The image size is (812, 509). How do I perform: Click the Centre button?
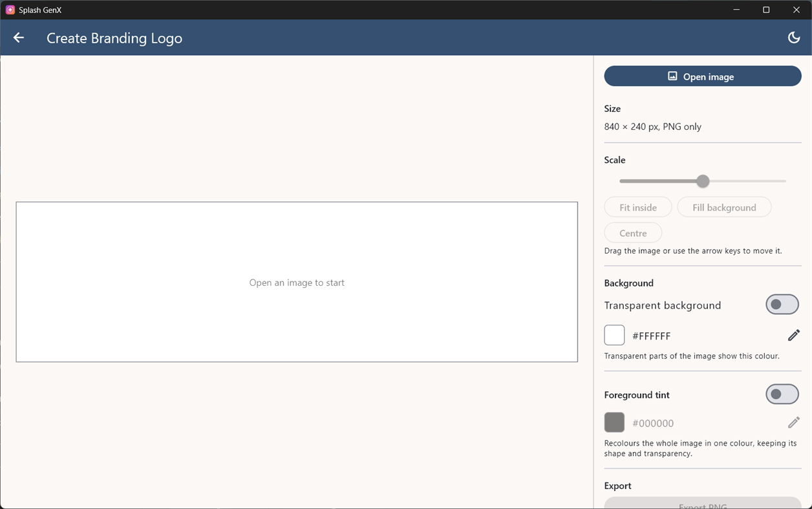click(633, 233)
